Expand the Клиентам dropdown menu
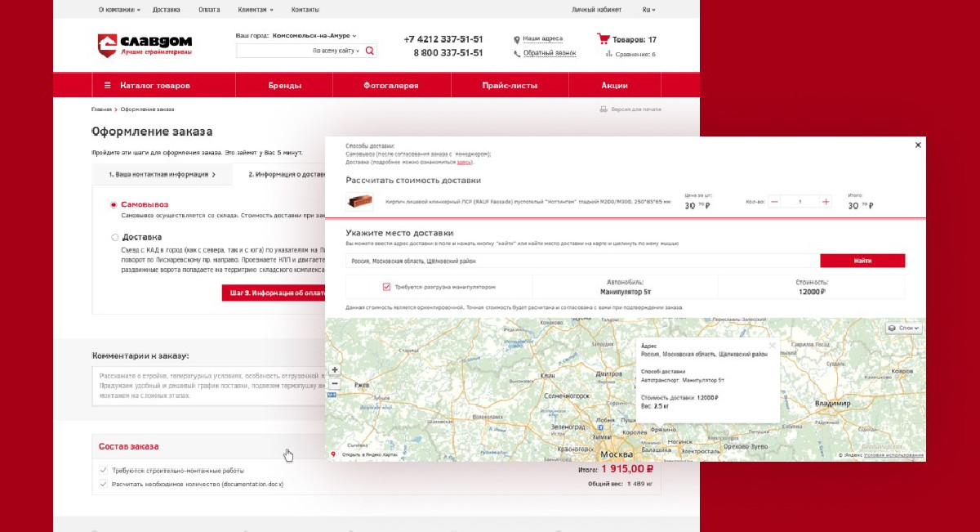Screen dimensions: 980x532 point(256,10)
